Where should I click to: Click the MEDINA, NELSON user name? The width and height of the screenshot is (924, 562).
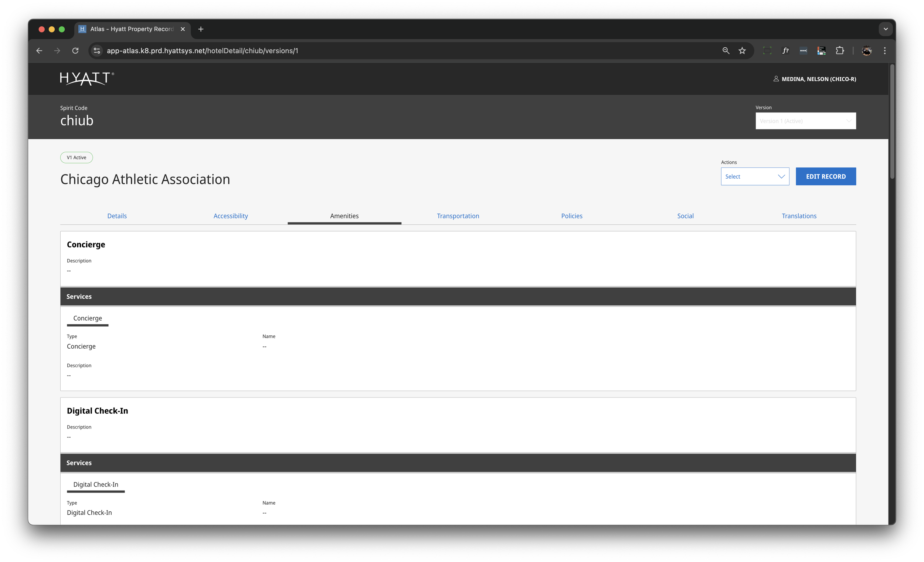coord(818,79)
